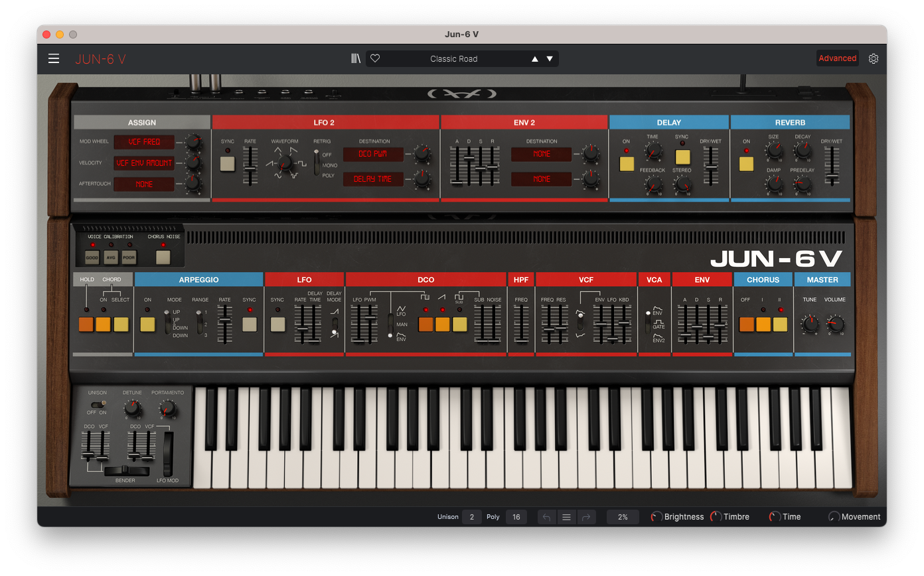Click the Brightness macro knob
The width and height of the screenshot is (924, 576).
[656, 517]
